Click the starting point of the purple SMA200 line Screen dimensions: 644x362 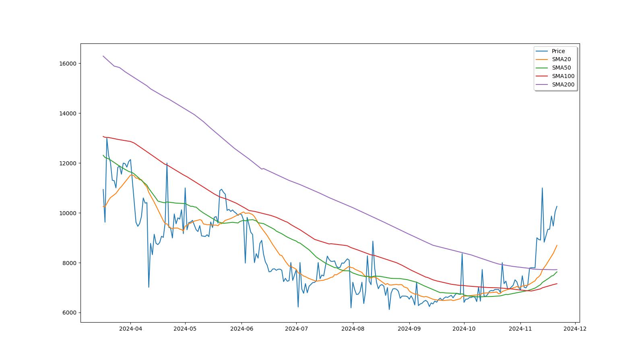point(103,56)
